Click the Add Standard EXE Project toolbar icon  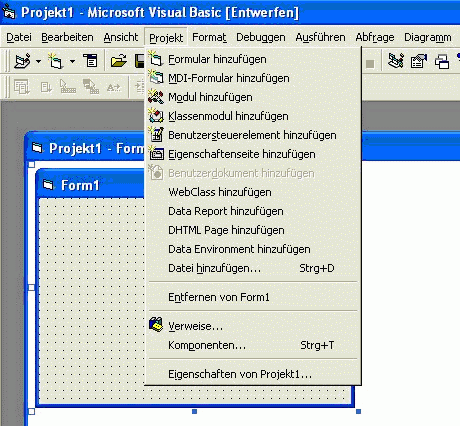(23, 61)
